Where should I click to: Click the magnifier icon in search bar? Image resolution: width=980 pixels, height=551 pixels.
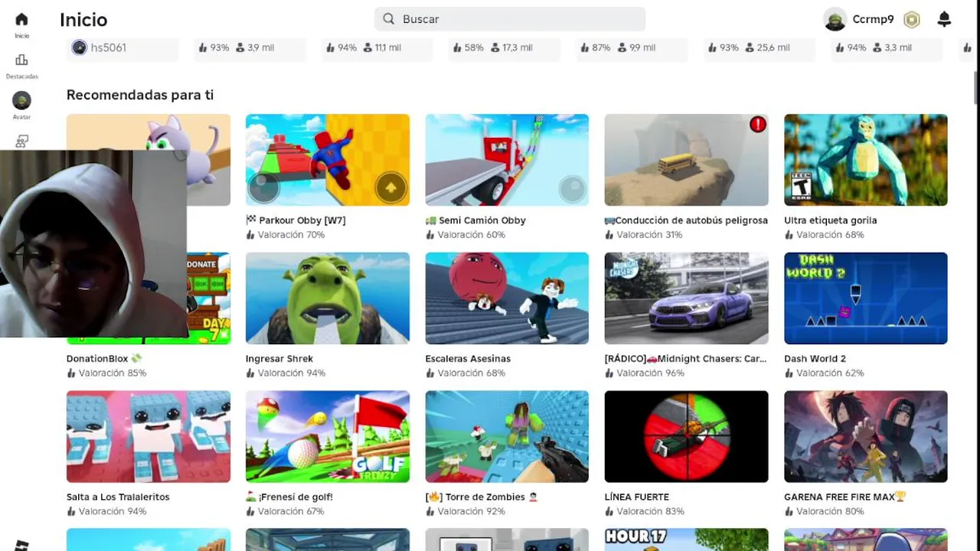(389, 19)
